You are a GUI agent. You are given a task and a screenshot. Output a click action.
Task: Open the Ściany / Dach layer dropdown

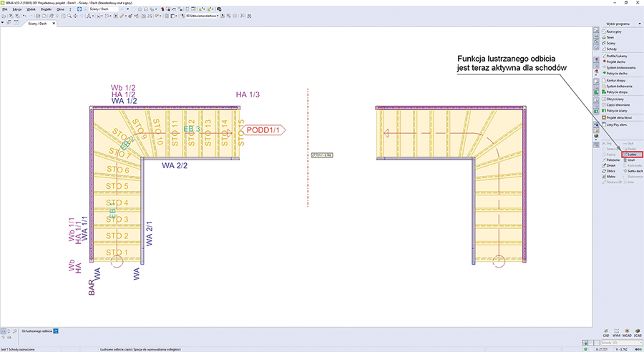click(x=130, y=9)
